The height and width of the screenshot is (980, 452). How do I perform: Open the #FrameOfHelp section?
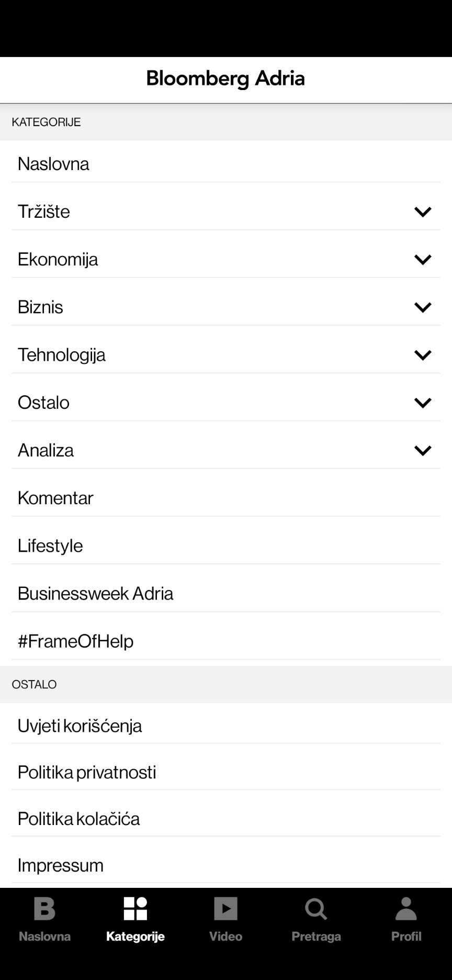click(x=226, y=641)
